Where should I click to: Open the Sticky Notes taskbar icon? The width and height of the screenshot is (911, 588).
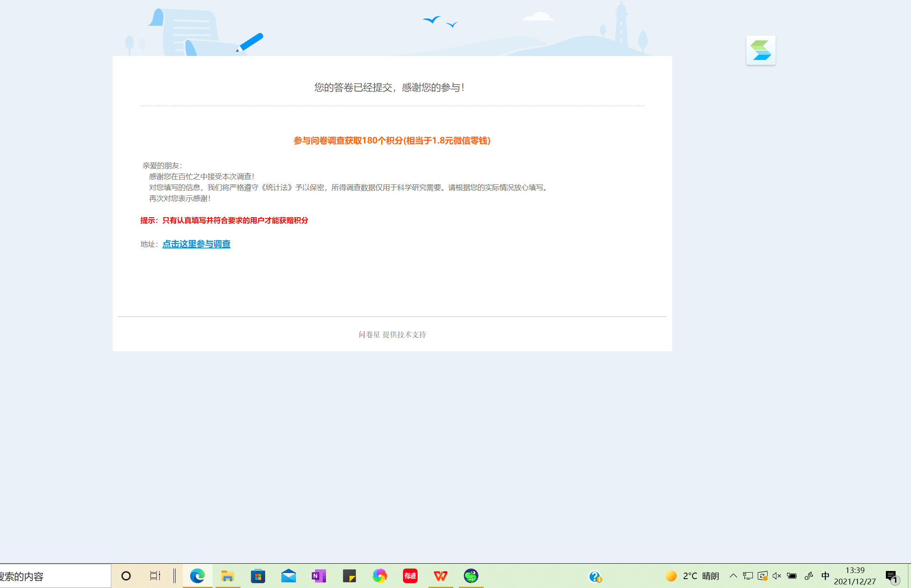pyautogui.click(x=349, y=576)
